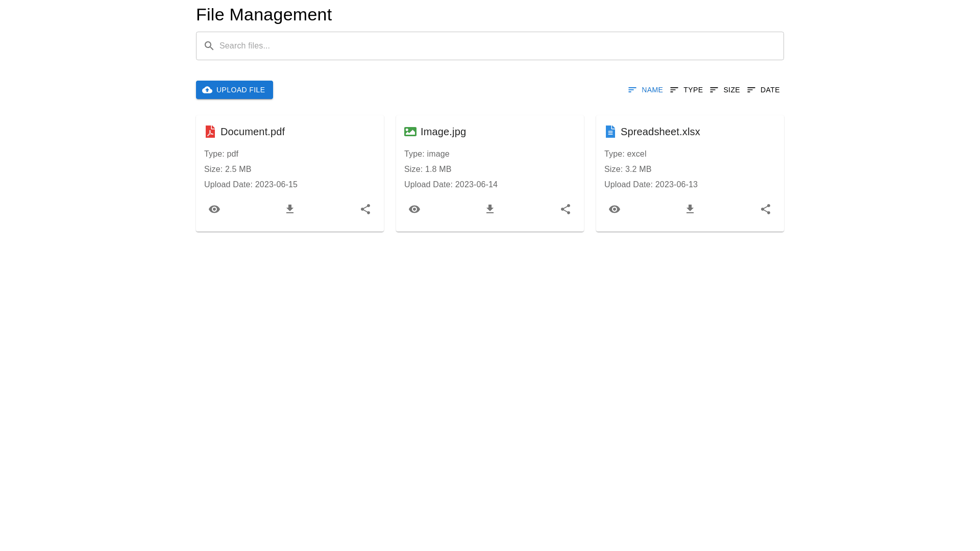Viewport: 980px width, 551px height.
Task: Preview Spreadsheet.xlsx with the eye icon
Action: click(615, 209)
